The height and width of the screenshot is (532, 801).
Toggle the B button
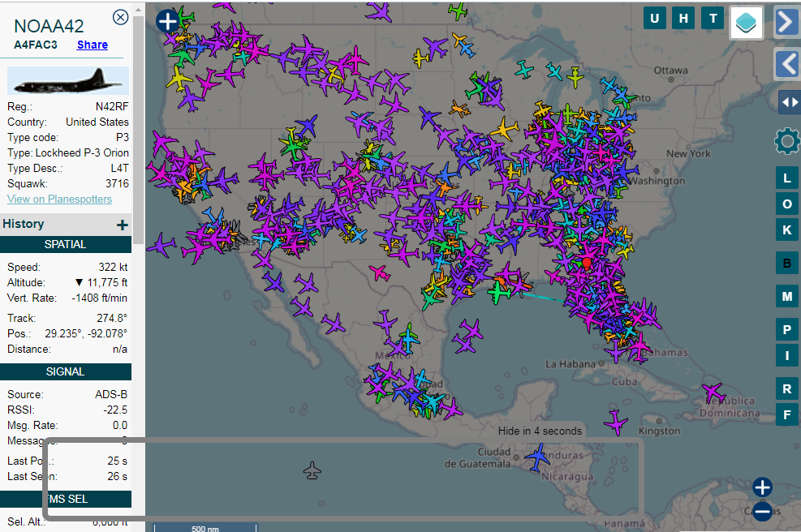[787, 264]
